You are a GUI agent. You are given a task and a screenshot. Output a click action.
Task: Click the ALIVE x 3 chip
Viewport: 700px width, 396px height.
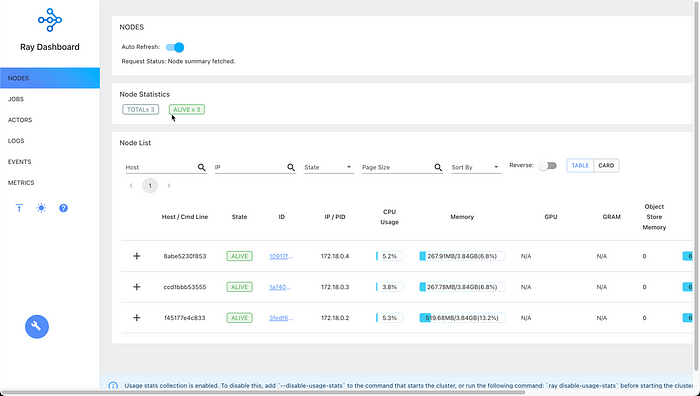pos(187,109)
